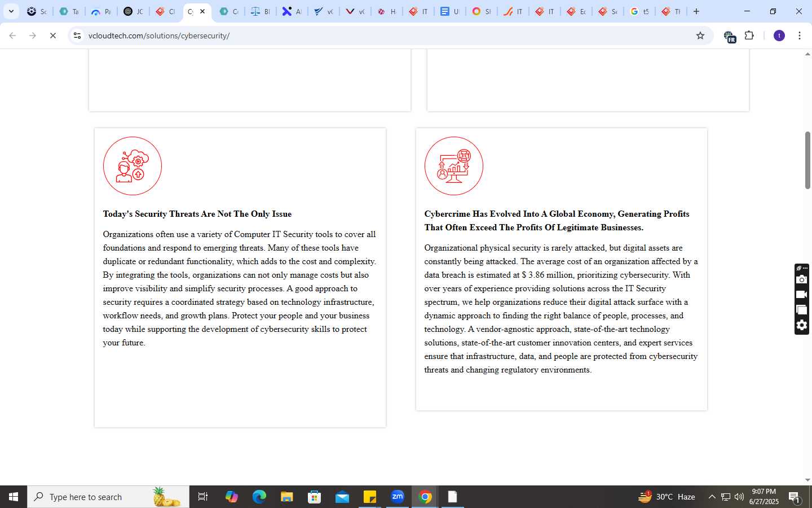Screen dimensions: 812x508
Task: View site information icon in address bar
Action: tap(77, 36)
